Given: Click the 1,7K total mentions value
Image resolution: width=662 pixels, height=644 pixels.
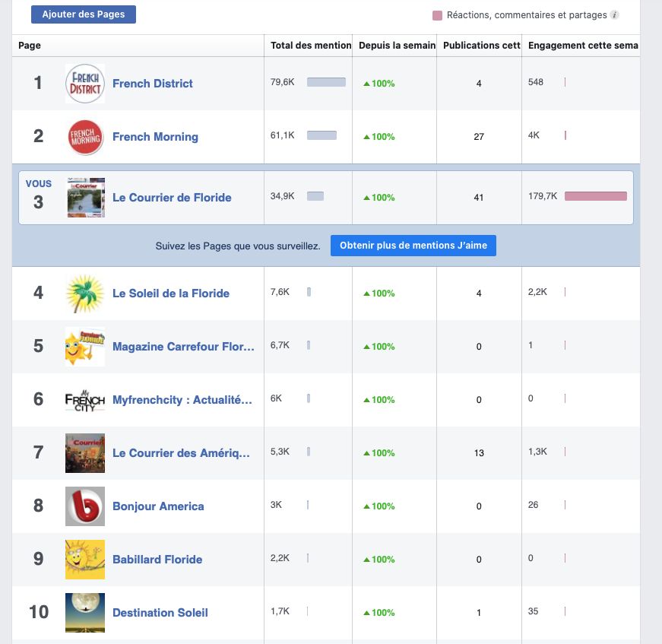Looking at the screenshot, I should (280, 611).
